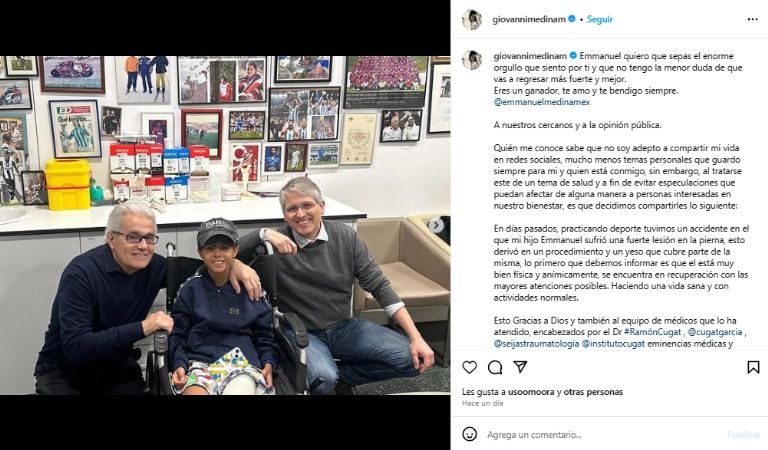
Task: Open the @cugatgarcia mention
Action: [715, 332]
